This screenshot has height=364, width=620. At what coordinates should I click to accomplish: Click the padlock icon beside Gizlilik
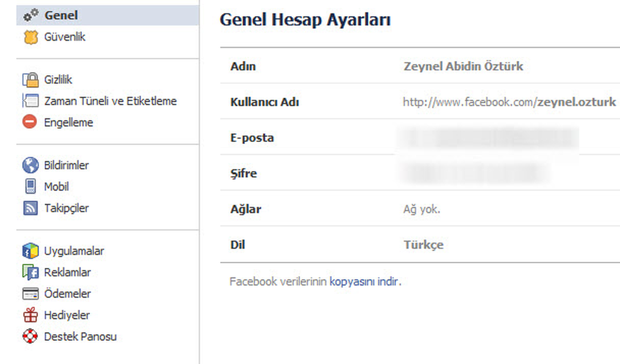click(30, 80)
